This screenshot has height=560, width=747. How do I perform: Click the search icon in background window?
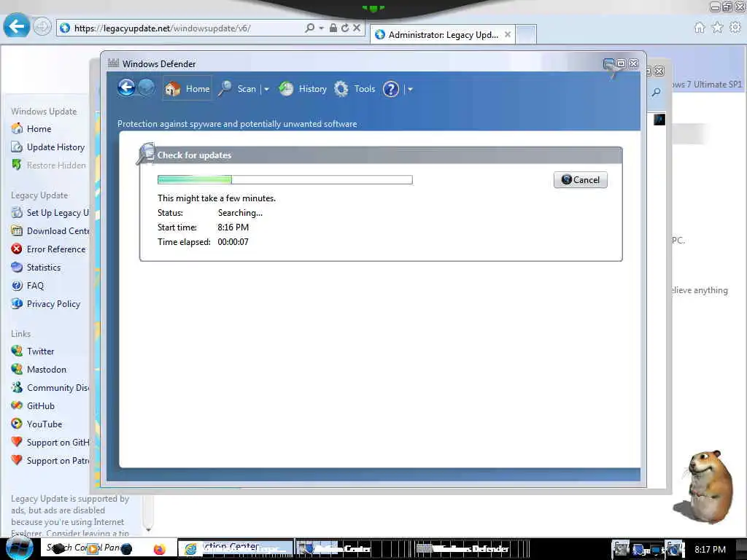pos(657,92)
